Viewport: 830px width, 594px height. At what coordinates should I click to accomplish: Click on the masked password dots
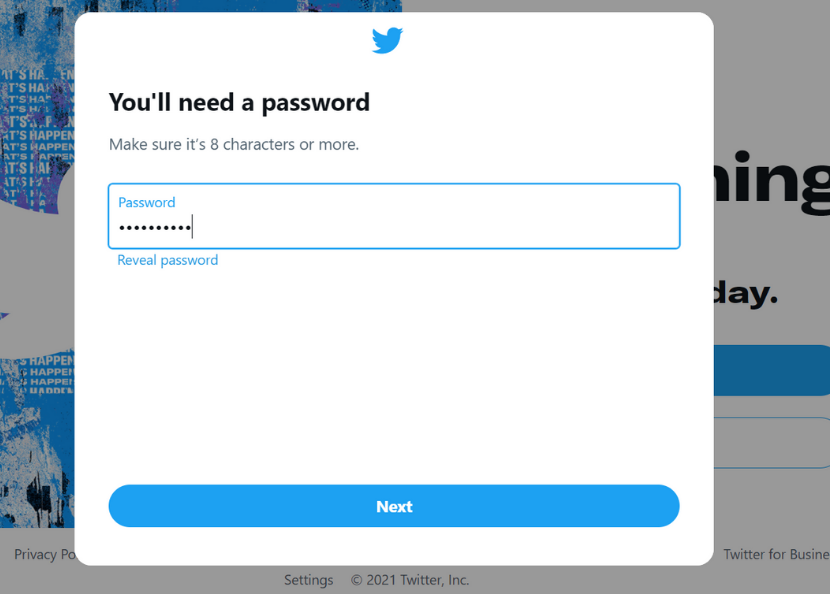coord(155,228)
